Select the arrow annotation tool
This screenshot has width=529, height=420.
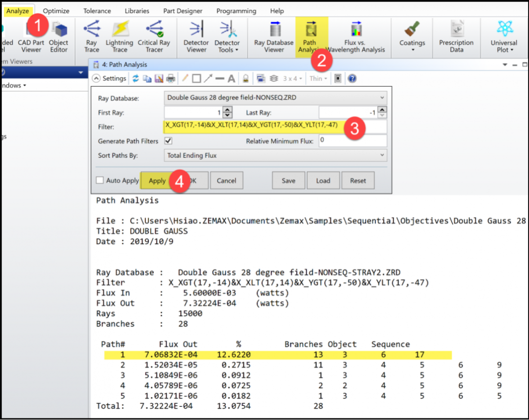coord(208,79)
